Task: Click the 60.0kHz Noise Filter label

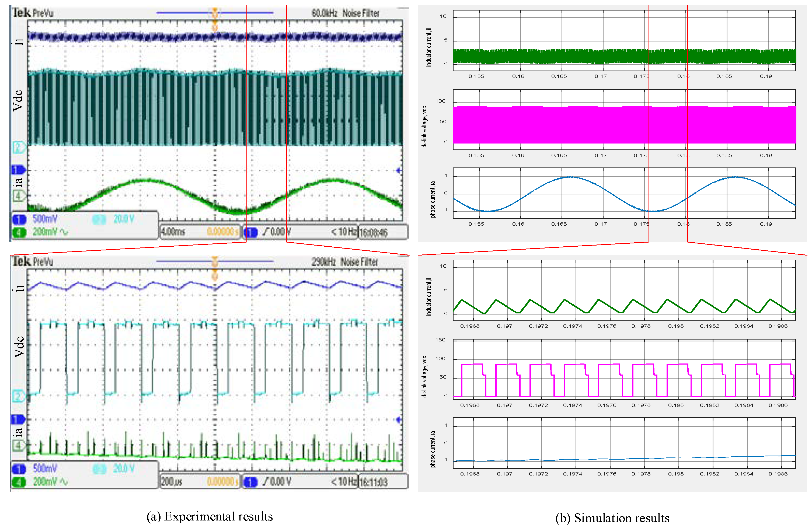Action: [x=345, y=13]
